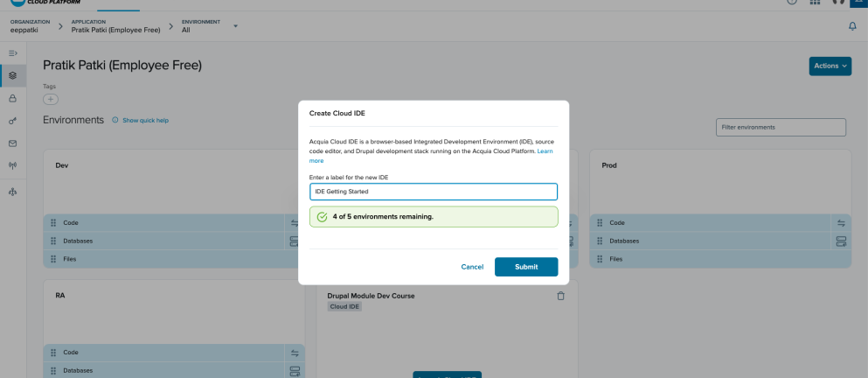Open the Environment All dropdown arrow
Viewport: 868px width, 378px height.
coord(235,26)
